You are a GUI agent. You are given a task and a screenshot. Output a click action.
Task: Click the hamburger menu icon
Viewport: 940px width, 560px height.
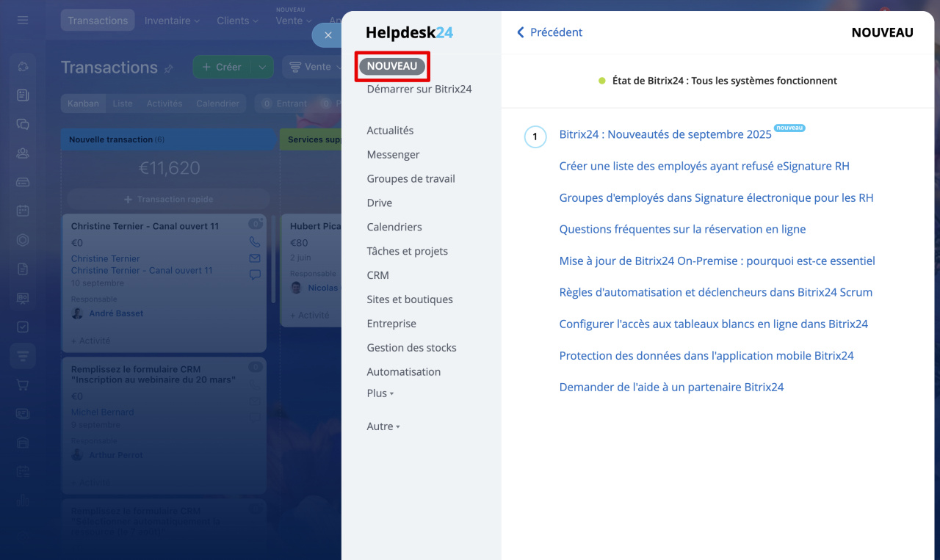[x=23, y=21]
